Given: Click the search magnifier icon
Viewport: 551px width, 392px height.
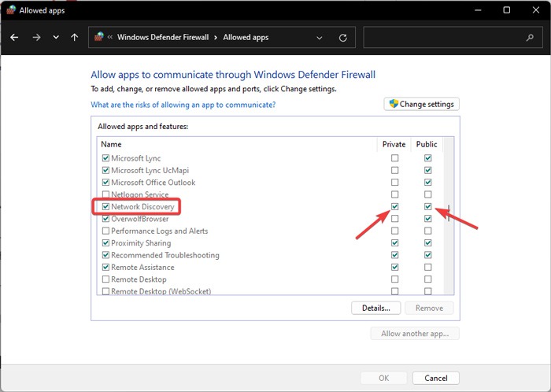Looking at the screenshot, I should click(x=530, y=37).
